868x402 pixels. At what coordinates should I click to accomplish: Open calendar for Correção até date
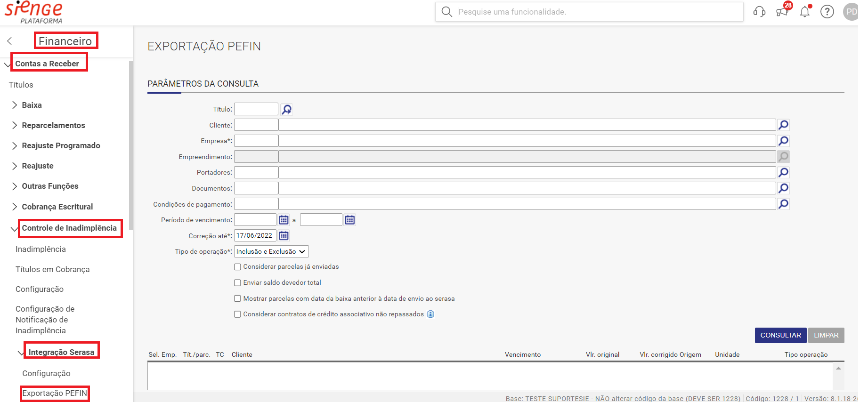pyautogui.click(x=284, y=235)
